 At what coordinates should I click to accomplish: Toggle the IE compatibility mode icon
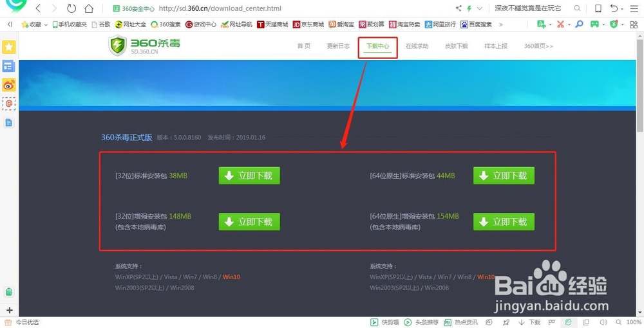coord(567,322)
